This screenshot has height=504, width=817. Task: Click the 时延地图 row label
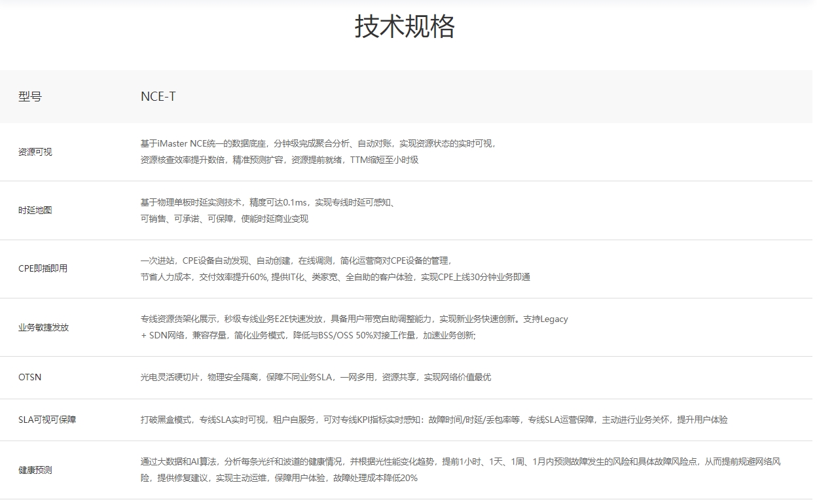[35, 210]
